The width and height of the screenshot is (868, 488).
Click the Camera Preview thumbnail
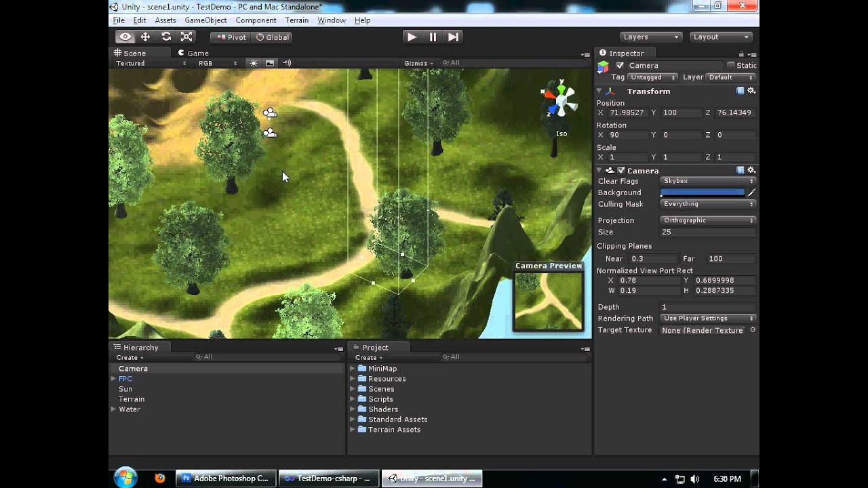pyautogui.click(x=549, y=300)
